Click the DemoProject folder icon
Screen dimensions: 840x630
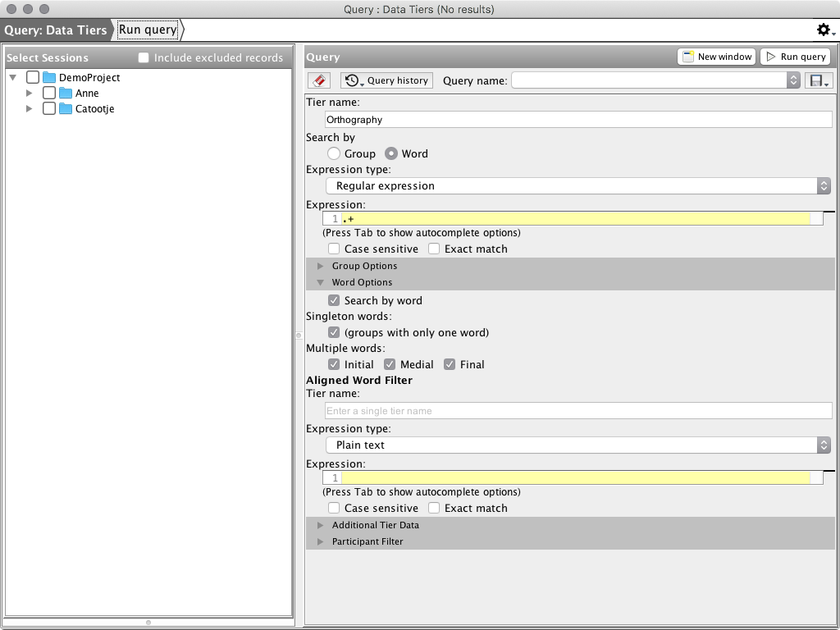click(49, 77)
